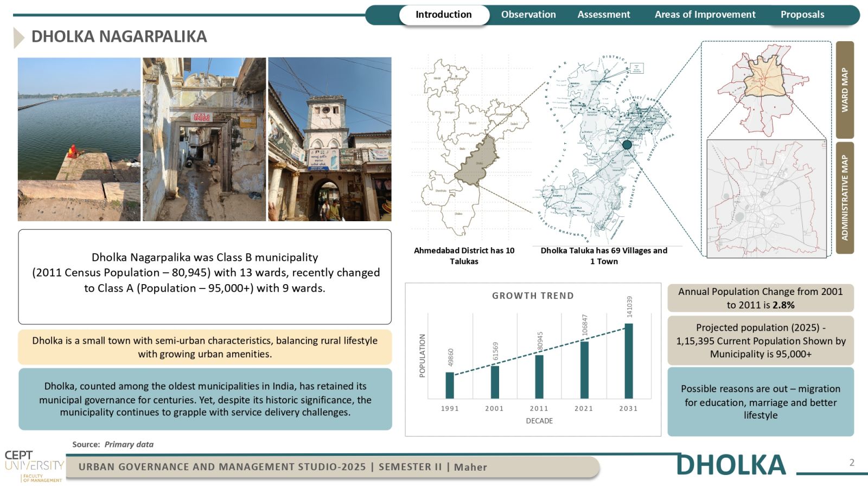This screenshot has width=868, height=488.
Task: Open the Observation tab
Action: click(x=528, y=15)
